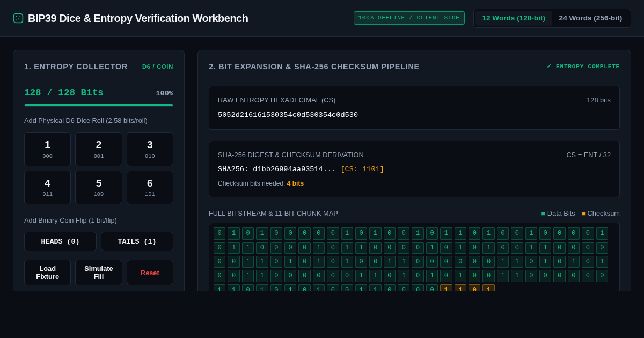This screenshot has height=338, width=644.
Task: Click Load Fixture button
Action: coord(47,273)
